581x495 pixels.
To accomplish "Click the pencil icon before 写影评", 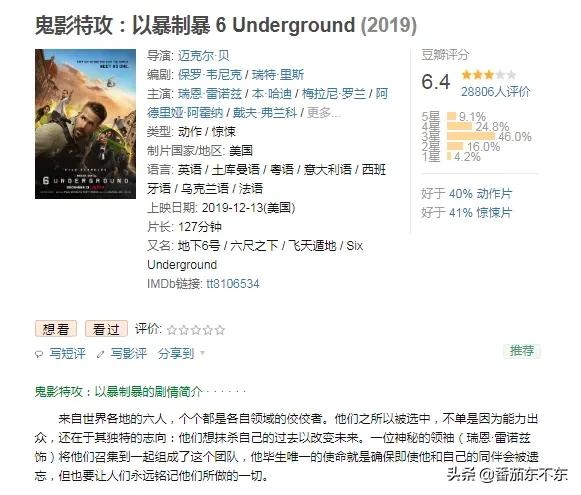I will coord(100,355).
